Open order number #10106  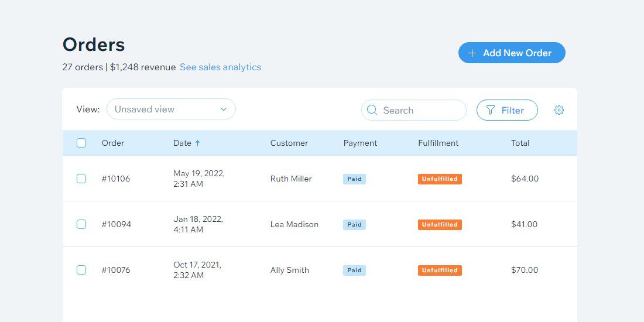(116, 179)
